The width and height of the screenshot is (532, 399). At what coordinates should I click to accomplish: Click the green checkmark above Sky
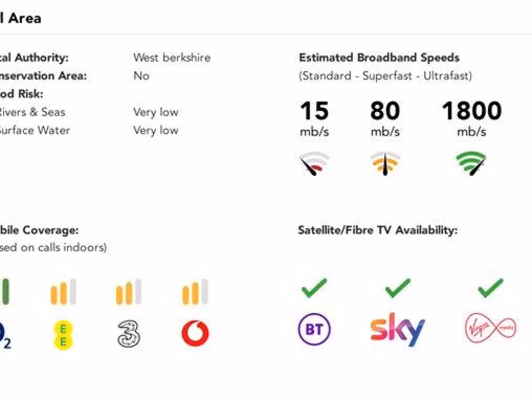click(x=397, y=288)
